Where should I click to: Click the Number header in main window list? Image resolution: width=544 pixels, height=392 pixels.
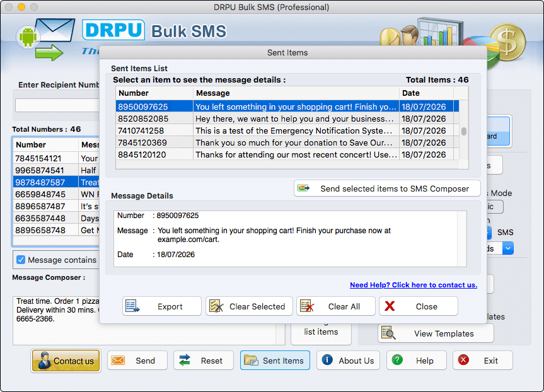click(x=45, y=145)
